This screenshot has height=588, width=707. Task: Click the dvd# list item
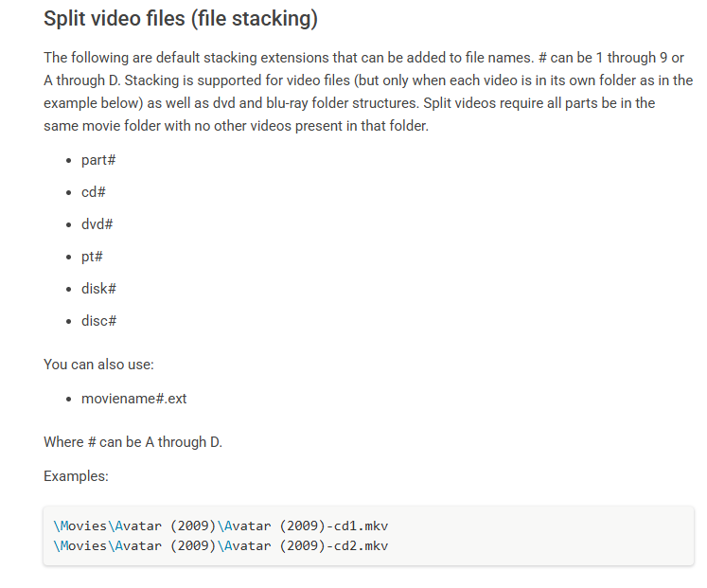(97, 224)
